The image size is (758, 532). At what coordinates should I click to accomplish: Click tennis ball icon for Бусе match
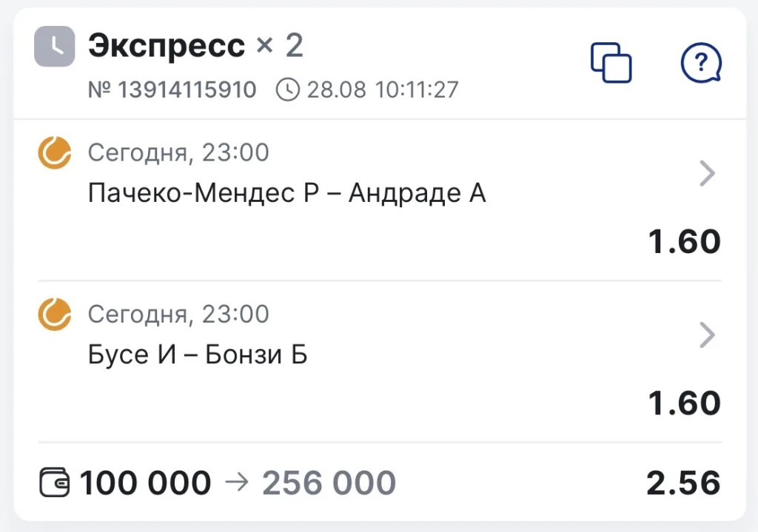(x=55, y=314)
